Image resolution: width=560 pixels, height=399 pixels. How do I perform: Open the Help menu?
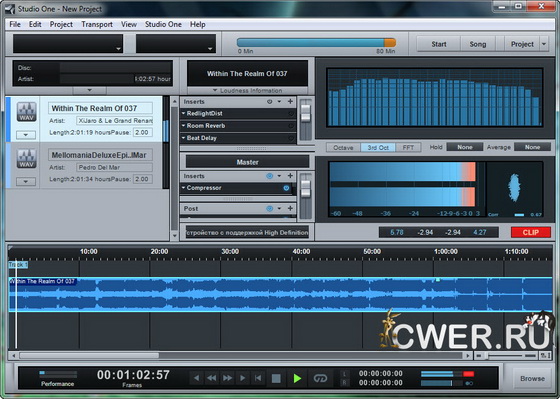coord(198,24)
